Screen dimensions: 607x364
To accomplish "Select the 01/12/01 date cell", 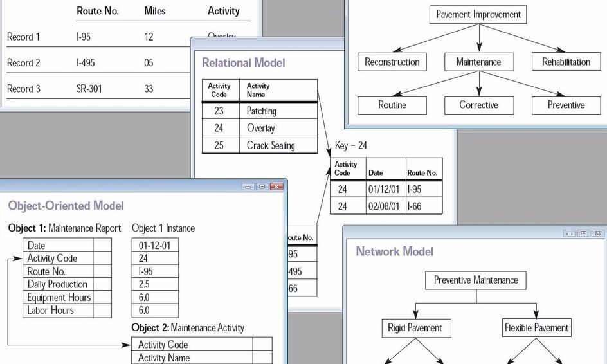I will point(386,189).
